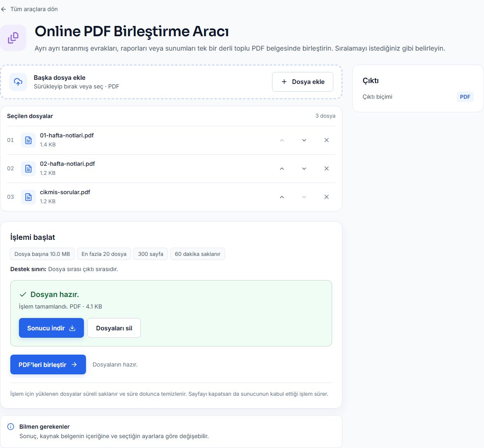
Task: Click down chevron for cikmis-sorular.pdf
Action: pyautogui.click(x=304, y=197)
